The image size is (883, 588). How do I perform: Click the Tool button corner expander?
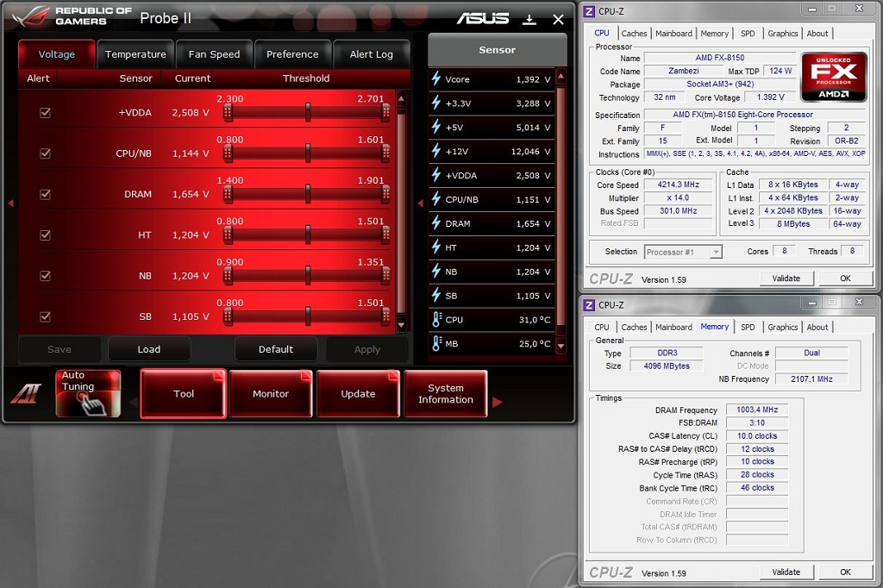tap(219, 375)
